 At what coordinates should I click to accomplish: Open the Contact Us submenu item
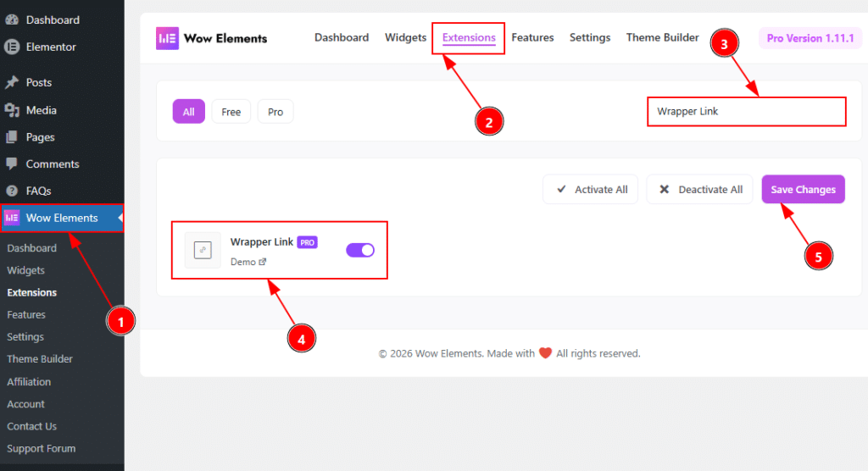coord(31,426)
